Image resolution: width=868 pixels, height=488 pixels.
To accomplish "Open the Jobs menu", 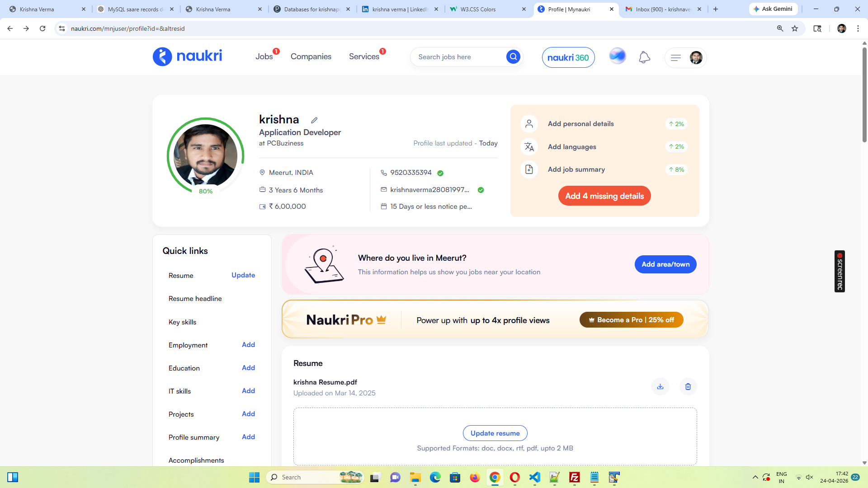I will pos(264,56).
